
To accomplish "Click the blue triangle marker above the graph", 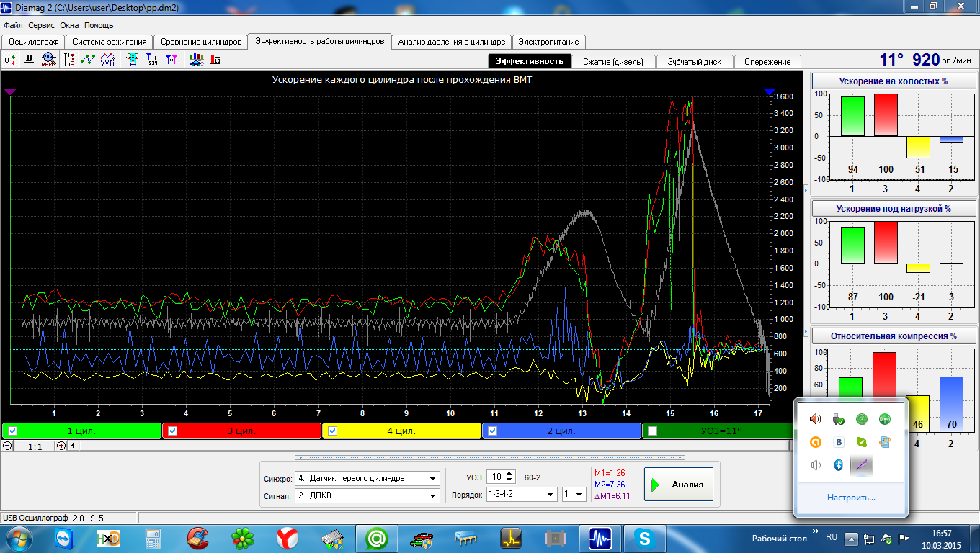I will tap(769, 92).
